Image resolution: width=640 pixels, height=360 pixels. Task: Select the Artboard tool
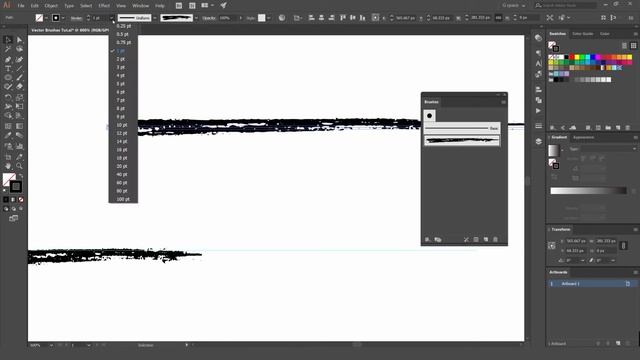[x=8, y=157]
